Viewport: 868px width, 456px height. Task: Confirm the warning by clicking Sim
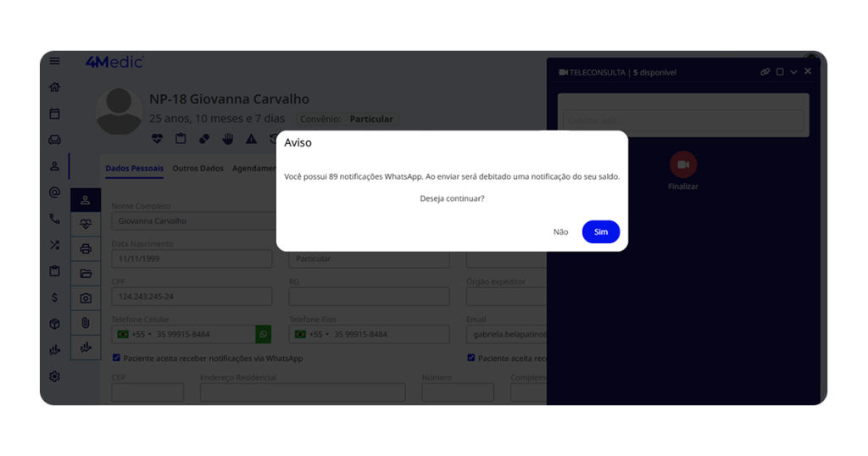tap(600, 231)
